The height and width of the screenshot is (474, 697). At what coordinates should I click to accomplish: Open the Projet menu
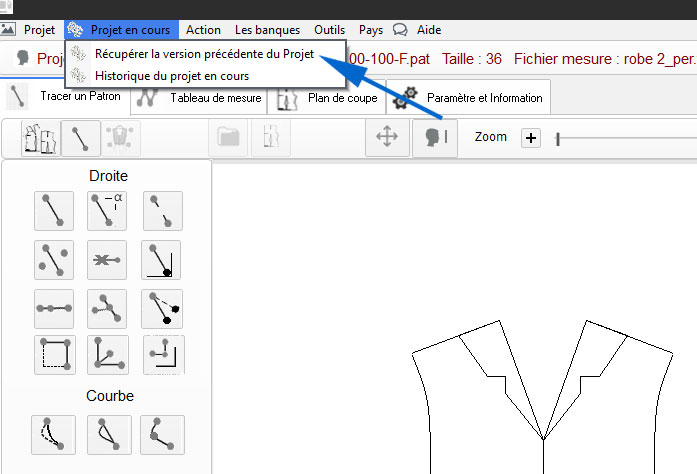tap(39, 30)
